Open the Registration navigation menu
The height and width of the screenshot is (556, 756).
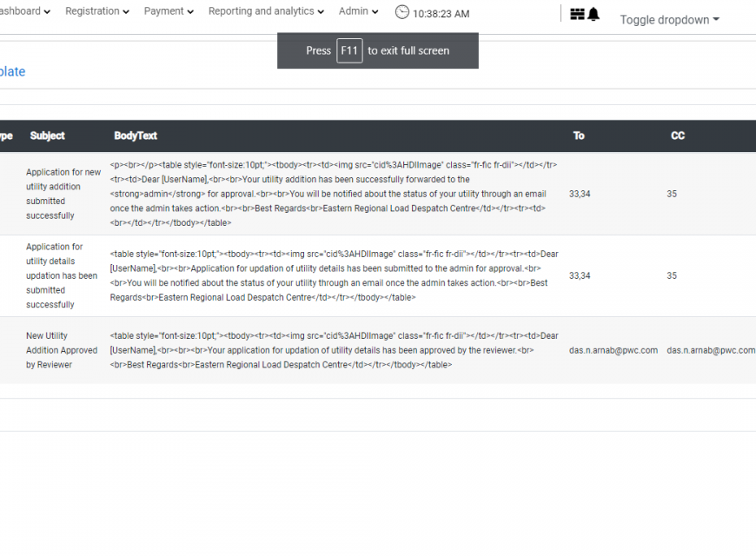point(96,11)
